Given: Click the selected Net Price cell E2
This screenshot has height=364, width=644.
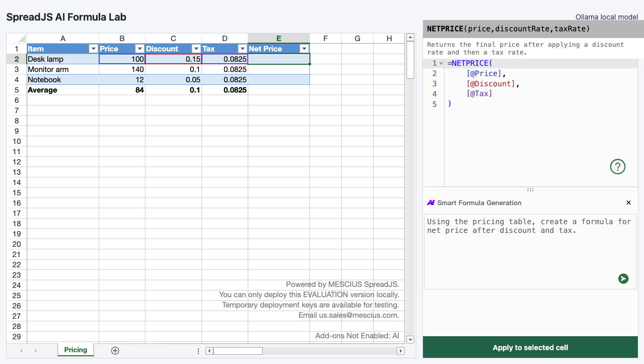Looking at the screenshot, I should pos(279,59).
